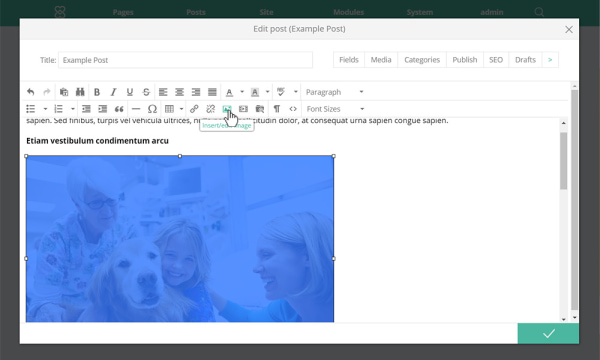
Task: Click the site logo icon
Action: tap(60, 11)
